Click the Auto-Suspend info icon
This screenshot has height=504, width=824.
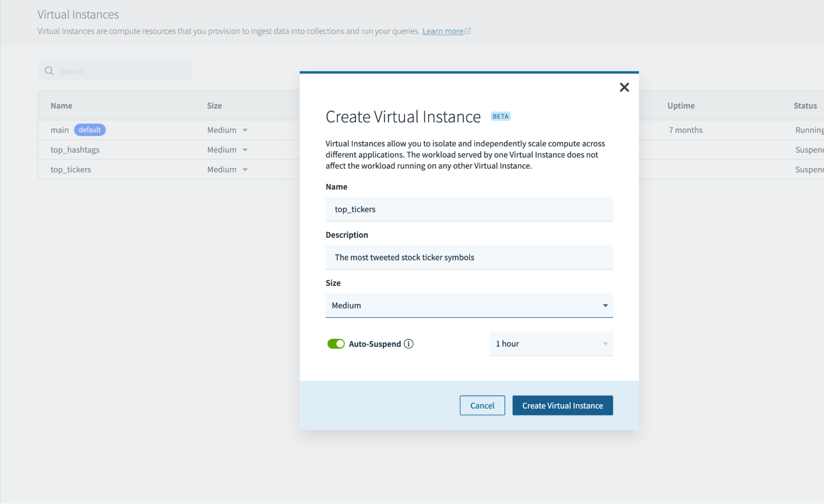coord(408,344)
